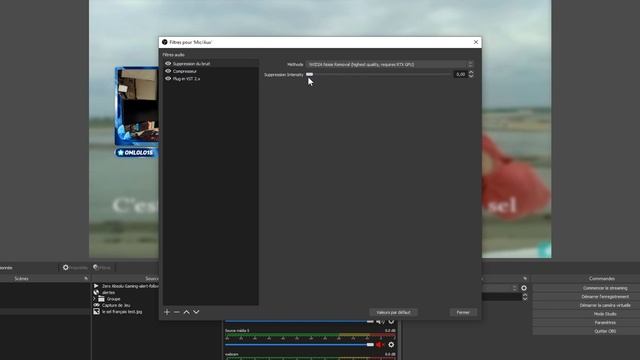Close the Filtres pour Mic/Aux dialog
Screen dimensions: 640x360
476,42
